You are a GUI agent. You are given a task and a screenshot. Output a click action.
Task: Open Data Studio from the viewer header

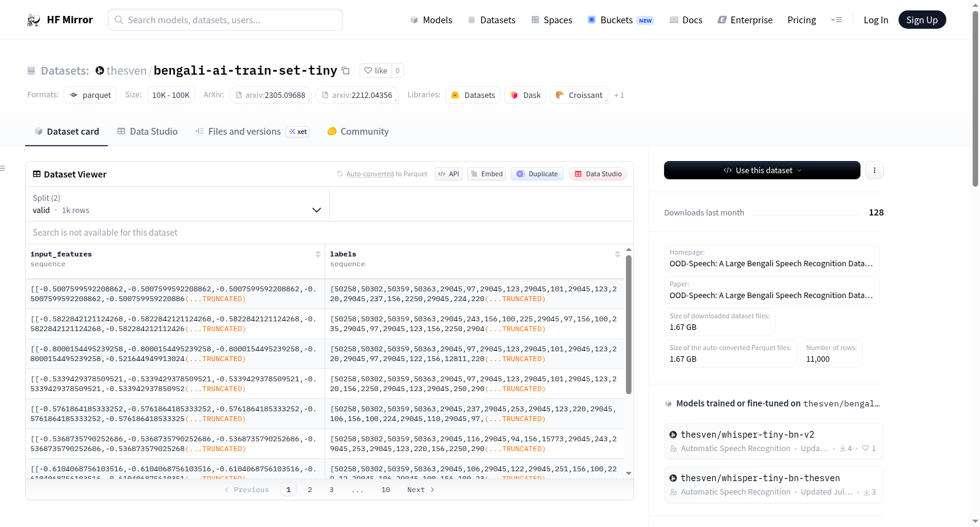click(598, 174)
